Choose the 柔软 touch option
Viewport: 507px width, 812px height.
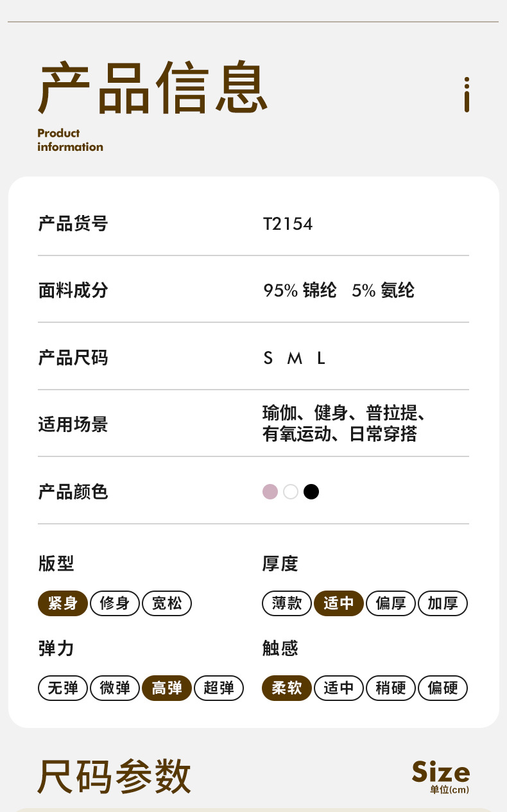(287, 688)
